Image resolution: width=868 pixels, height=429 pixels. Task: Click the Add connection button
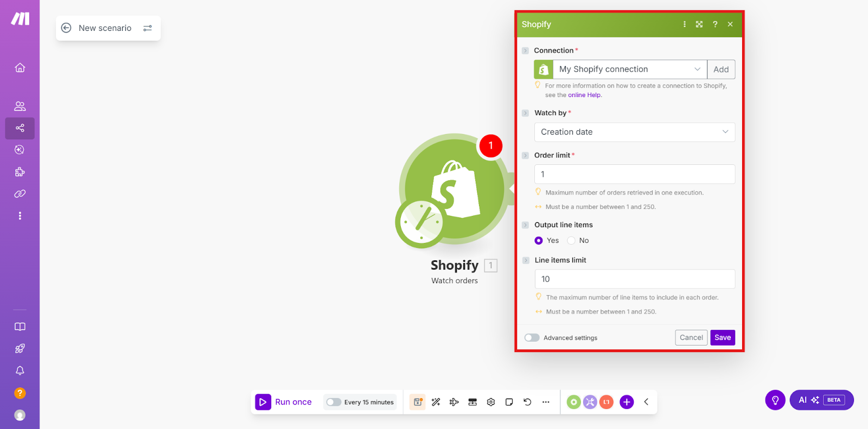tap(721, 69)
